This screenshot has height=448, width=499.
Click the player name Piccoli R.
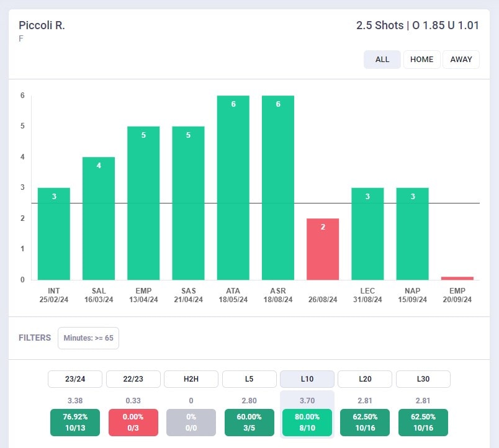click(x=42, y=25)
